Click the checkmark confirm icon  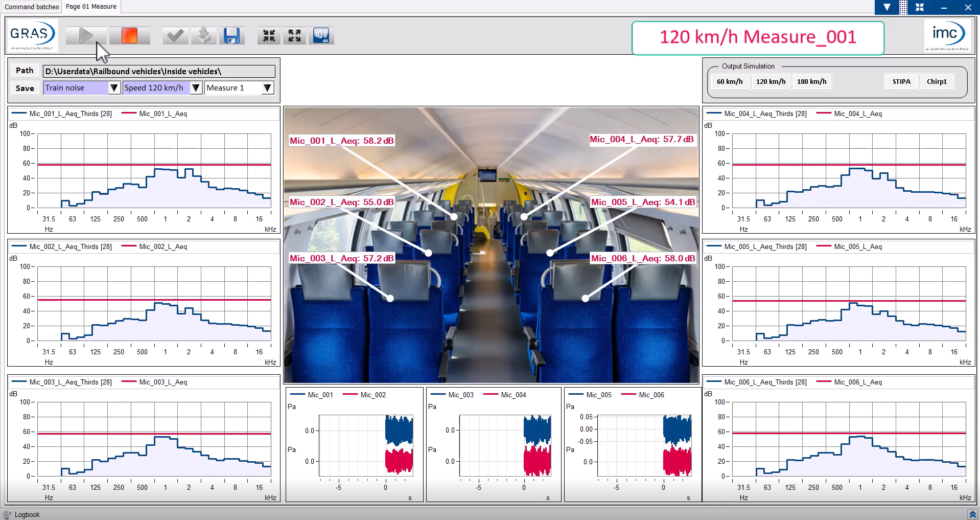[x=175, y=36]
